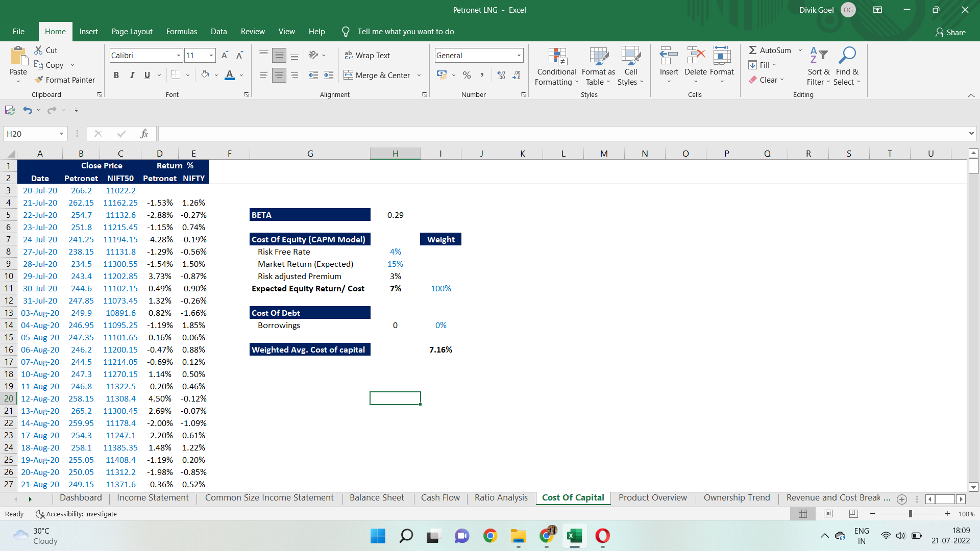
Task: Add a new sheet with plus button
Action: coord(902,499)
